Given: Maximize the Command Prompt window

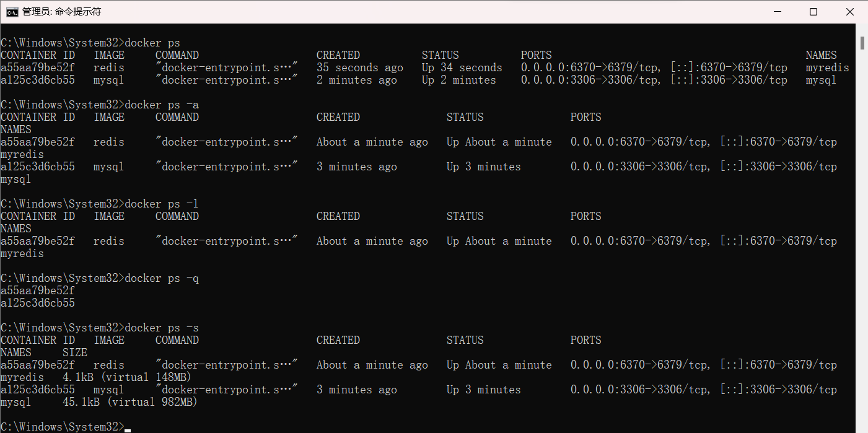Looking at the screenshot, I should click(813, 12).
